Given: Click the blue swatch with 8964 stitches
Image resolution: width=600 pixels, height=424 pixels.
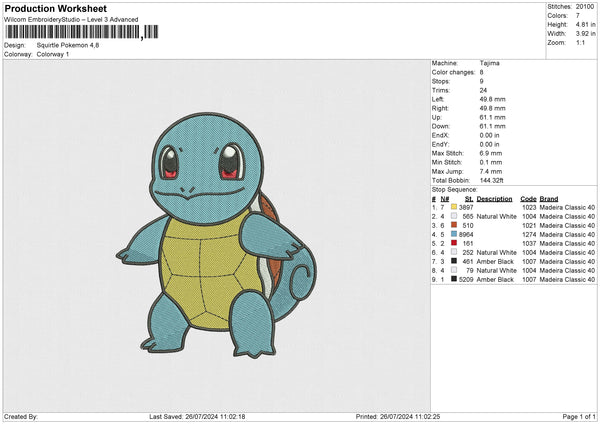Looking at the screenshot, I should click(x=455, y=234).
